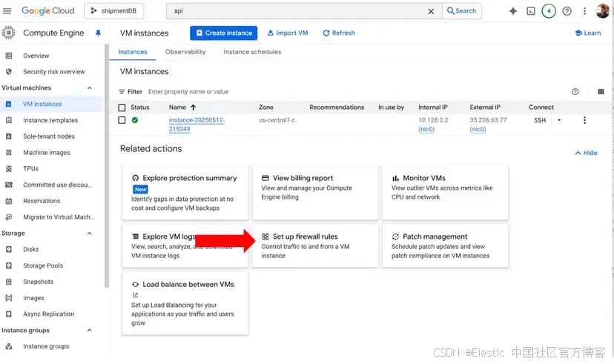Toggle the Compute Engine pin icon
Screen dimensions: 614x364
click(99, 33)
